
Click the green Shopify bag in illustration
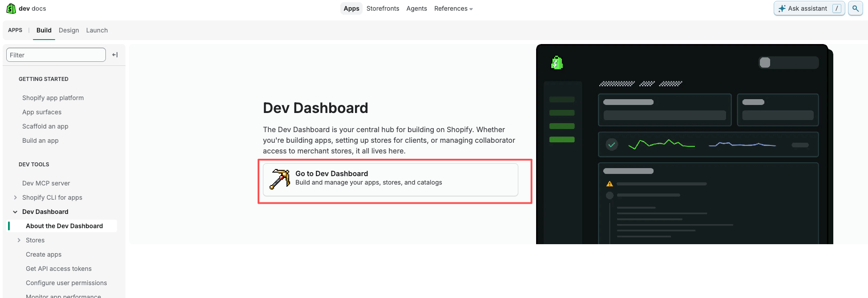557,63
